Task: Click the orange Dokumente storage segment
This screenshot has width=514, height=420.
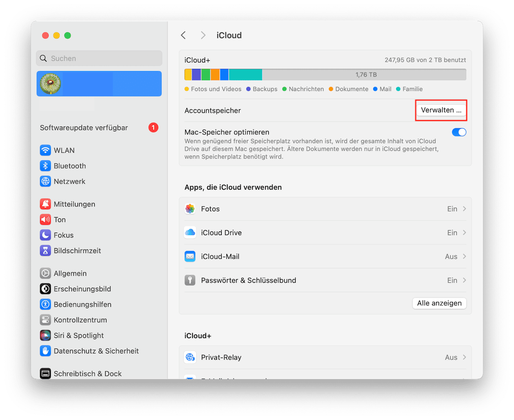Action: tap(215, 74)
